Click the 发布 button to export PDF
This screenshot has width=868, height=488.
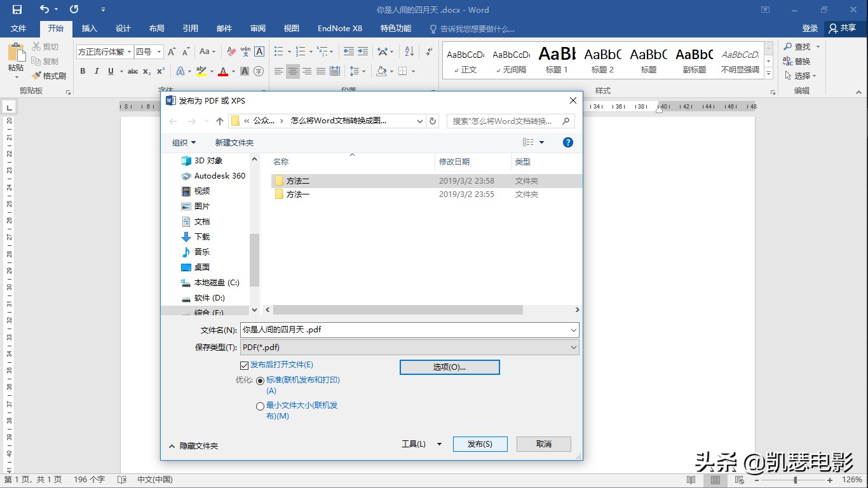[x=480, y=444]
